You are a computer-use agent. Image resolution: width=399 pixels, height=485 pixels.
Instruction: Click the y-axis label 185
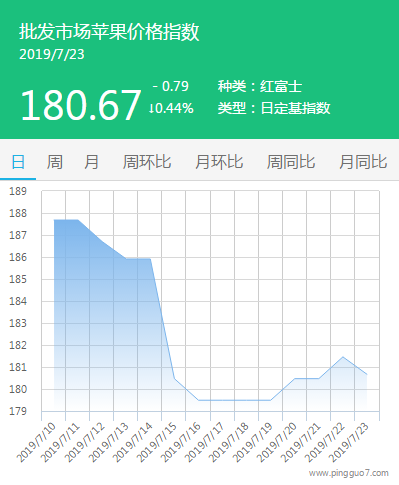(18, 279)
